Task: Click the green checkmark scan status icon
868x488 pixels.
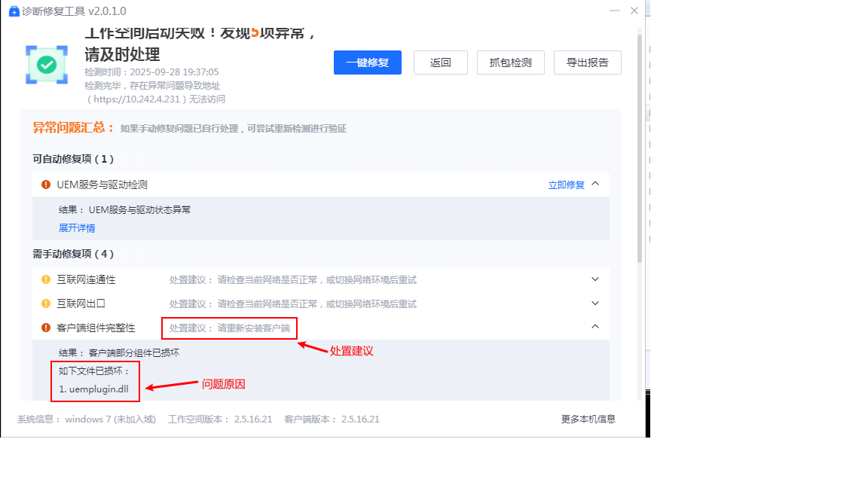Action: (47, 65)
